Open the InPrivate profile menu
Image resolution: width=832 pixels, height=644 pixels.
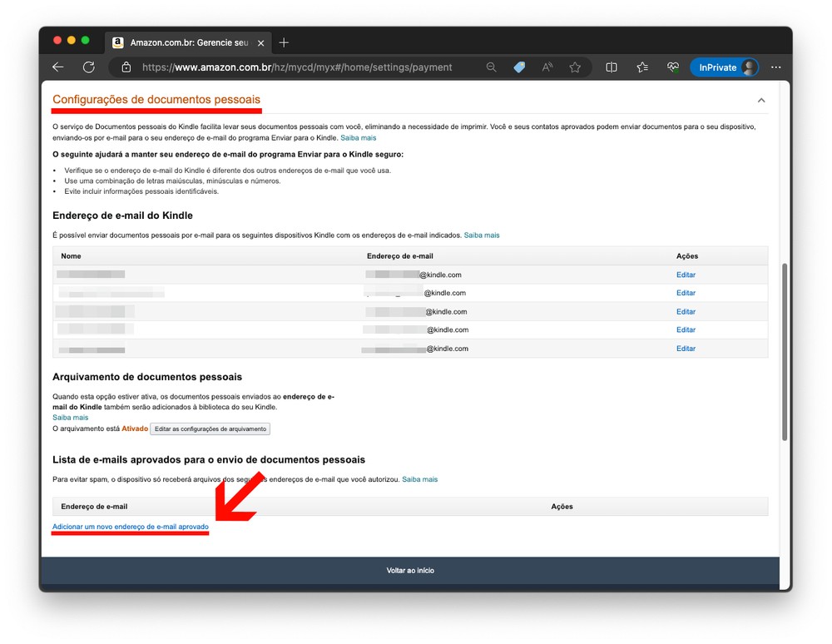point(725,67)
